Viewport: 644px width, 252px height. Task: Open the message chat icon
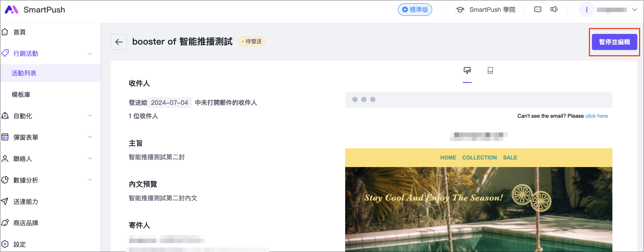click(538, 10)
